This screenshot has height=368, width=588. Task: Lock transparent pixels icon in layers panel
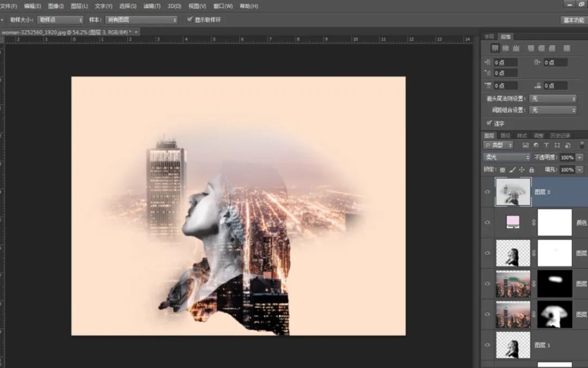click(x=503, y=170)
